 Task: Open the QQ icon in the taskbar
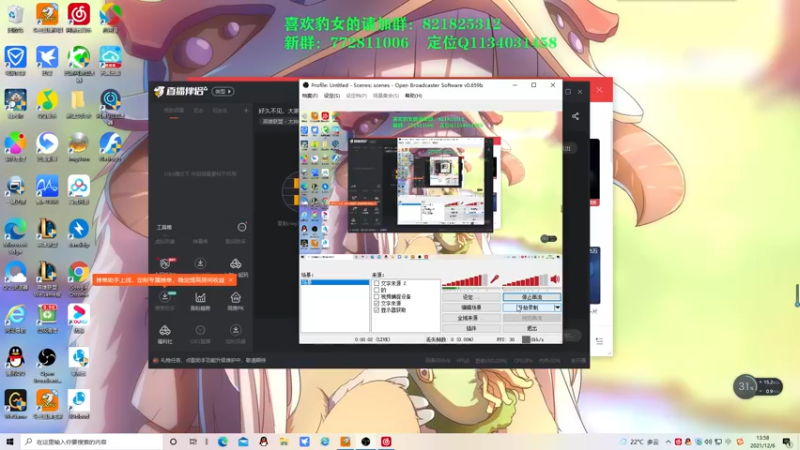coord(263,441)
